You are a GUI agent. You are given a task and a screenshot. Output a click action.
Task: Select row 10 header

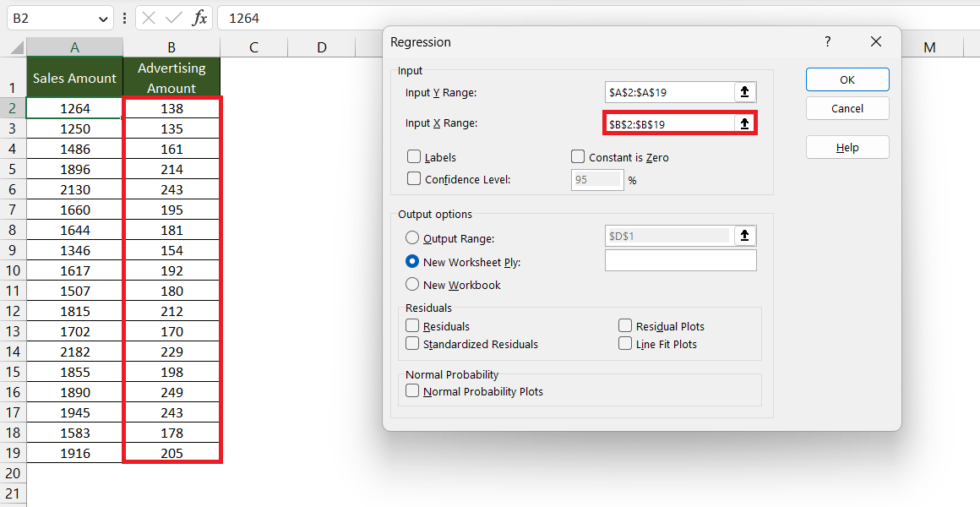click(x=14, y=270)
